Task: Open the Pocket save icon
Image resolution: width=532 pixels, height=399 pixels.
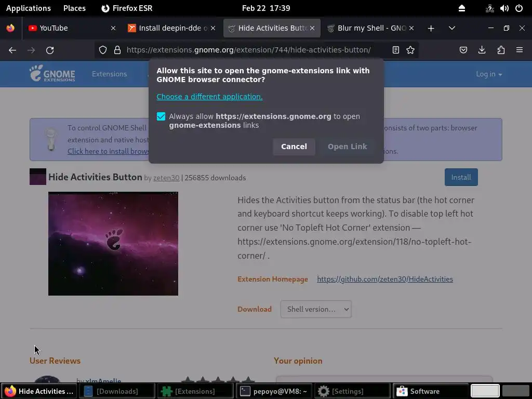Action: 463,50
